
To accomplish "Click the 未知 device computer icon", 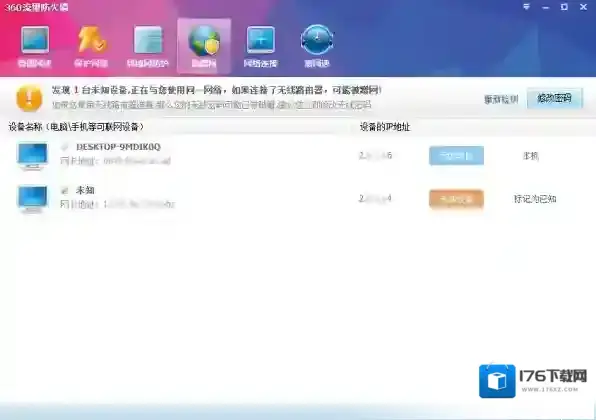I will 33,199.
